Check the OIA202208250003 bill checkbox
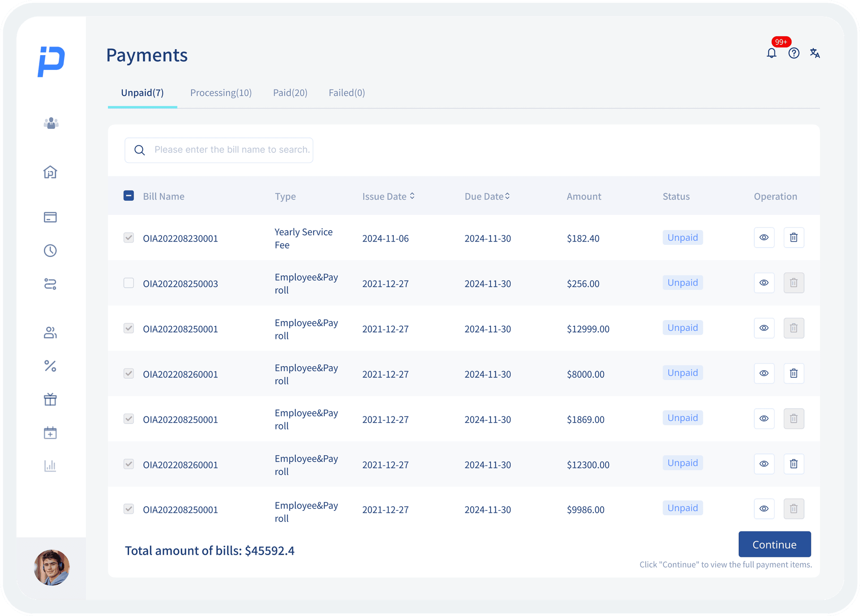This screenshot has width=860, height=616. coord(129,283)
